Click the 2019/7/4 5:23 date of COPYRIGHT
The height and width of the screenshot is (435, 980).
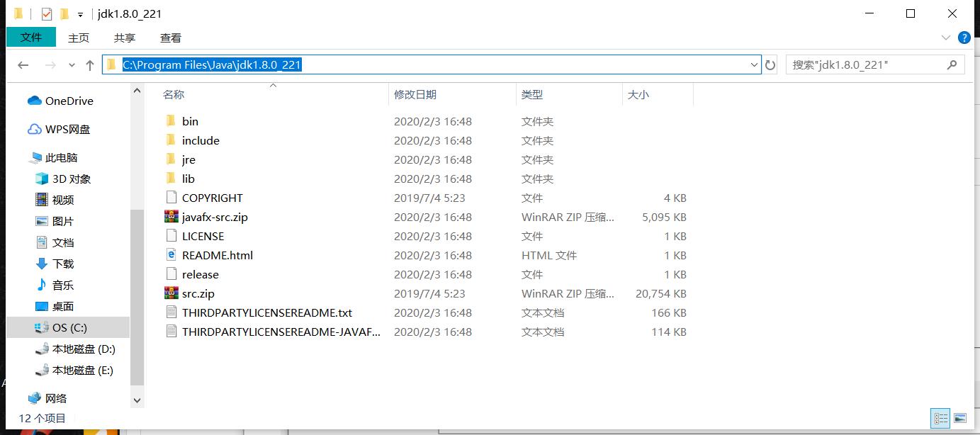click(x=429, y=198)
